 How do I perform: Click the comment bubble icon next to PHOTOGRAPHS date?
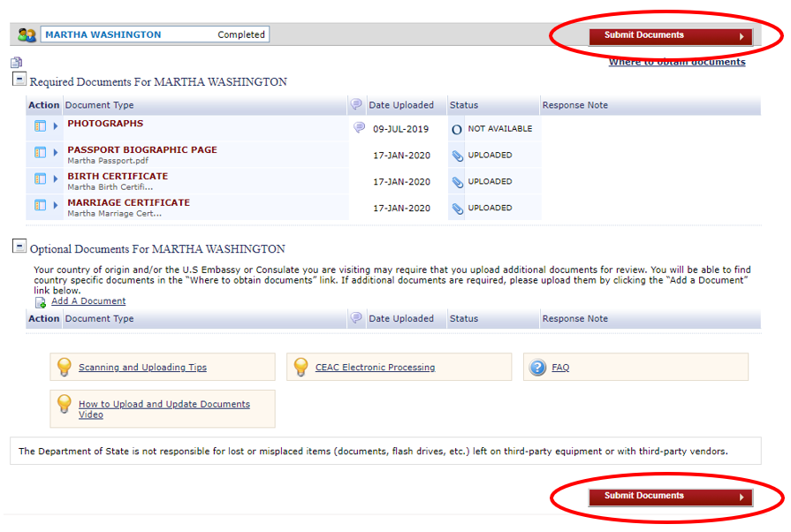[359, 127]
